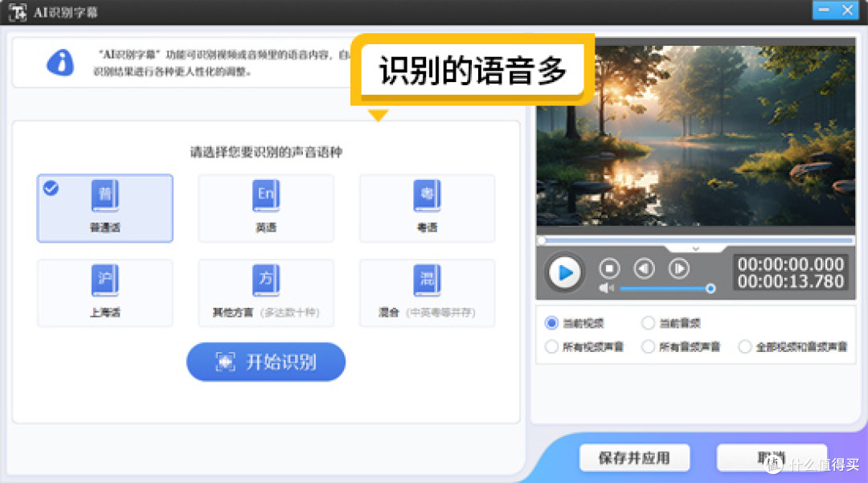Choose the 英语 English language option
Image resolution: width=868 pixels, height=483 pixels.
pos(266,209)
